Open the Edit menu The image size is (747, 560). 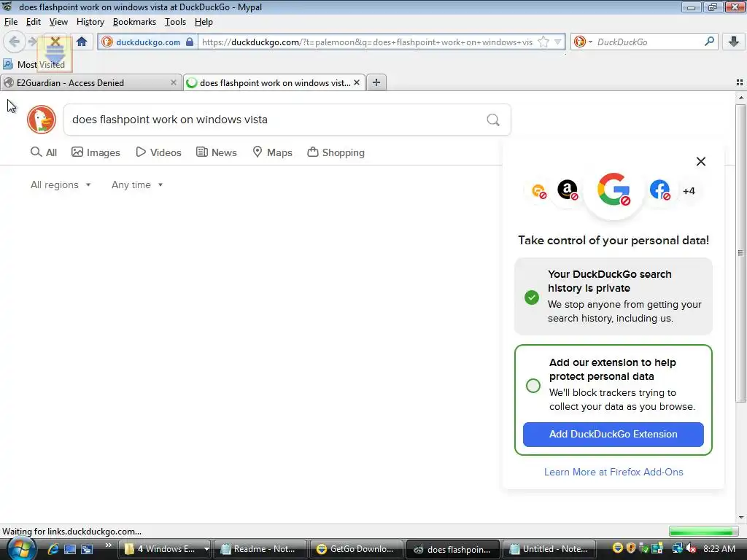(x=34, y=22)
